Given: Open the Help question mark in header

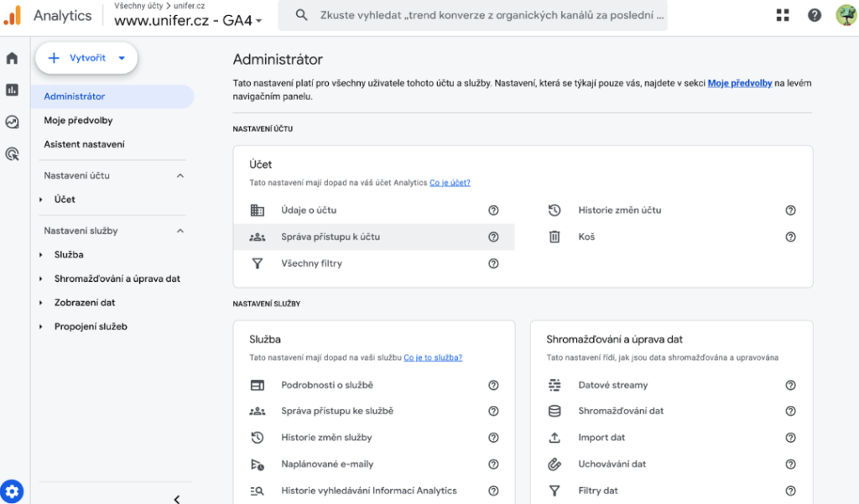Looking at the screenshot, I should pyautogui.click(x=814, y=15).
